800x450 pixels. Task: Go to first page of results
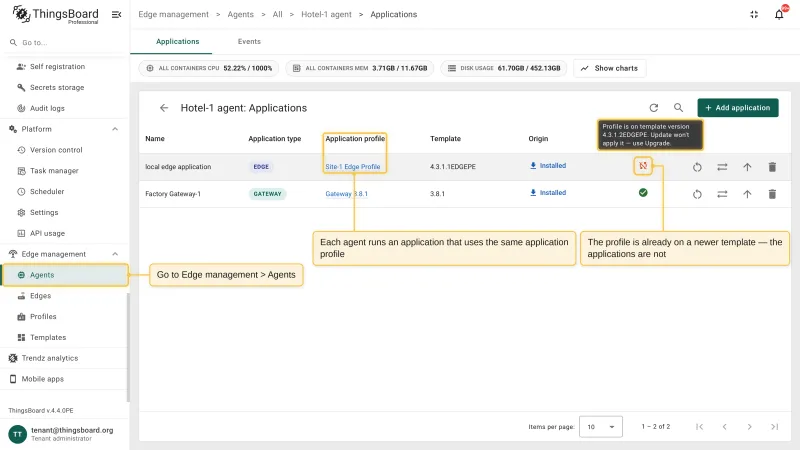pyautogui.click(x=699, y=427)
